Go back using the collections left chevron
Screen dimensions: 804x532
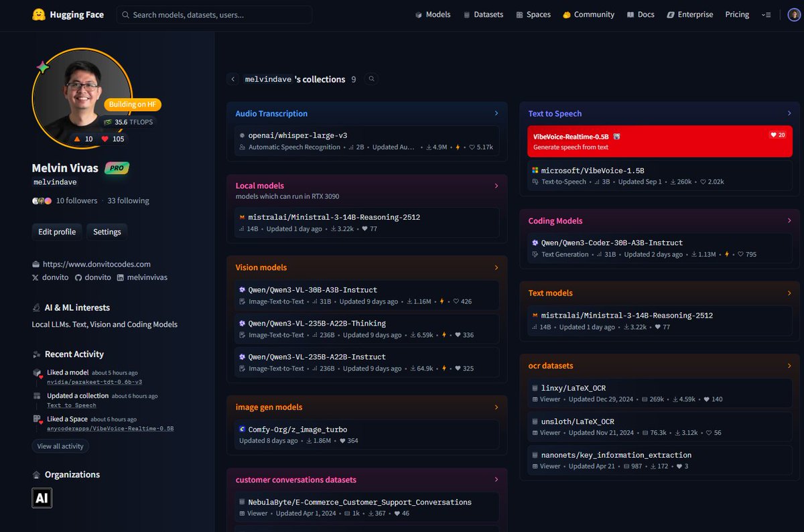233,79
